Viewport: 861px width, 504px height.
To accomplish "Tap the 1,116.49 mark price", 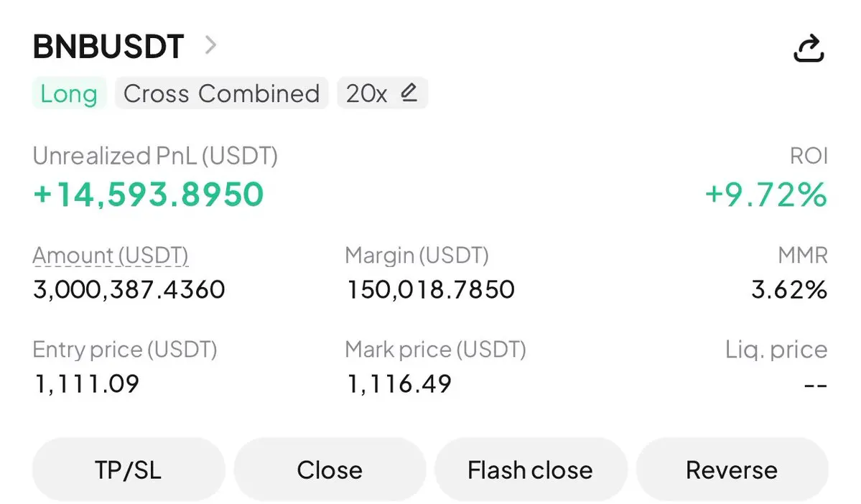I will click(399, 384).
